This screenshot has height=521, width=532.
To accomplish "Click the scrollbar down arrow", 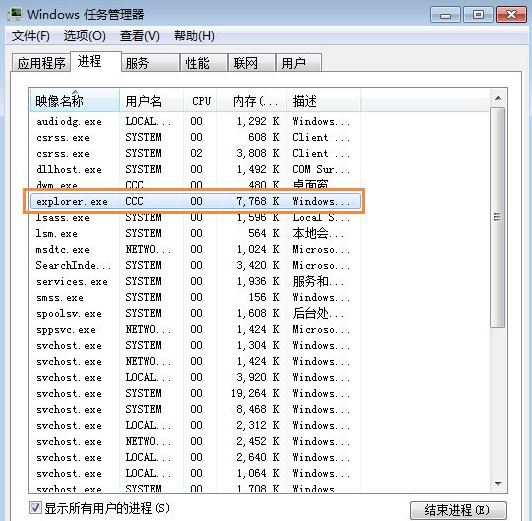I will tap(498, 484).
